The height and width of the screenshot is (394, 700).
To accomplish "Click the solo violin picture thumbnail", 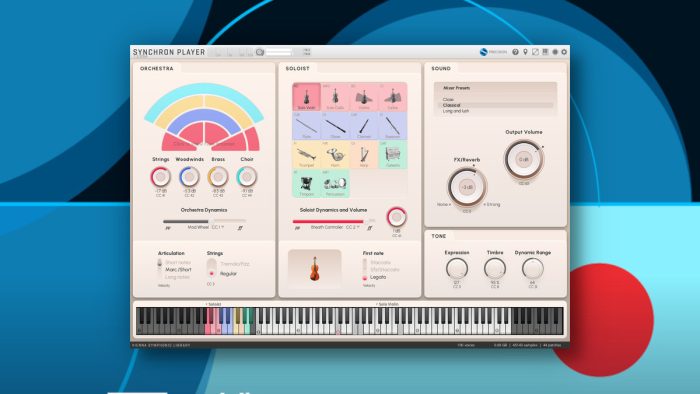I will 315,269.
